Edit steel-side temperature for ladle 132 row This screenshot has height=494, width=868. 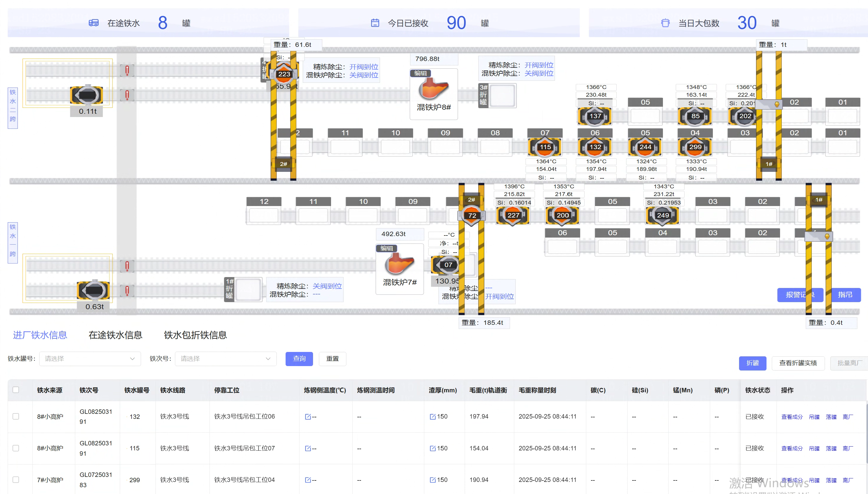click(x=308, y=417)
